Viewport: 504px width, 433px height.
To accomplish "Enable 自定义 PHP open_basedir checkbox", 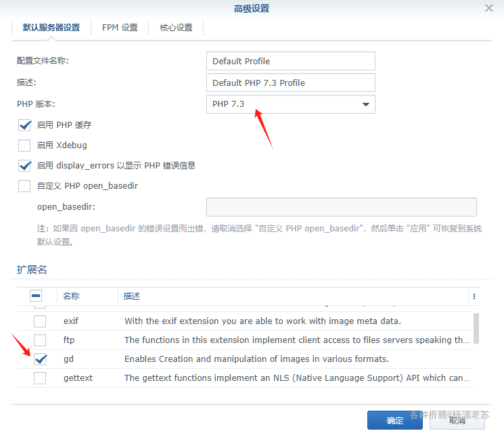I will point(24,186).
